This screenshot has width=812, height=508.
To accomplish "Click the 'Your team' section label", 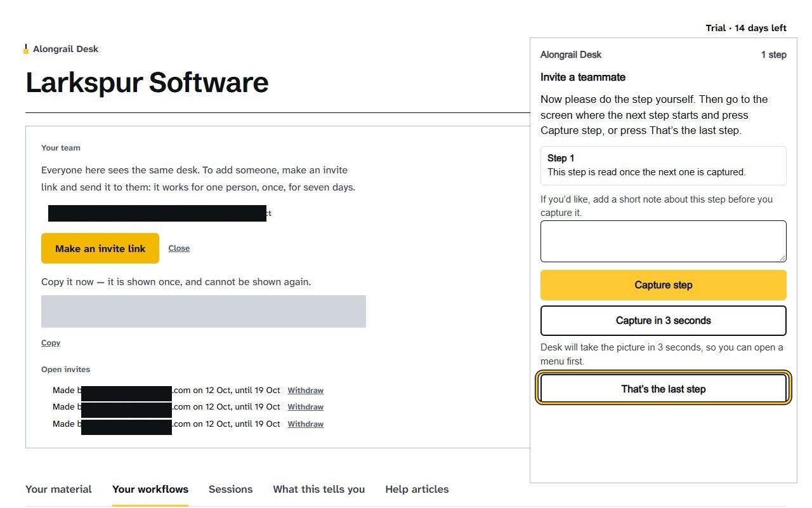I will (61, 148).
